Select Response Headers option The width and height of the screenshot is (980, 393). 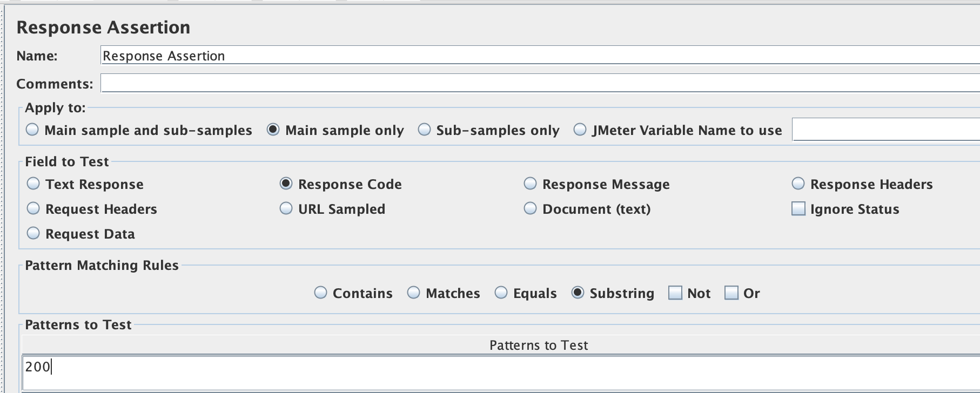coord(798,184)
